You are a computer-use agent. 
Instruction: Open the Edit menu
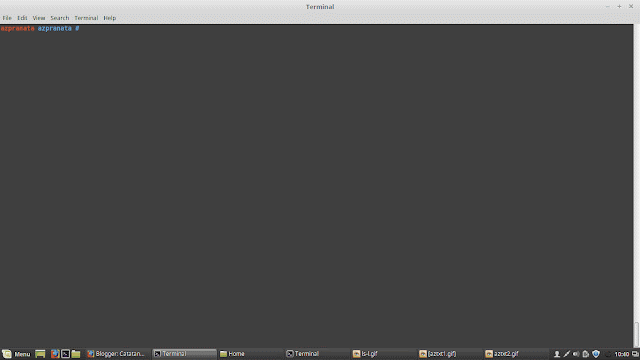click(x=22, y=18)
